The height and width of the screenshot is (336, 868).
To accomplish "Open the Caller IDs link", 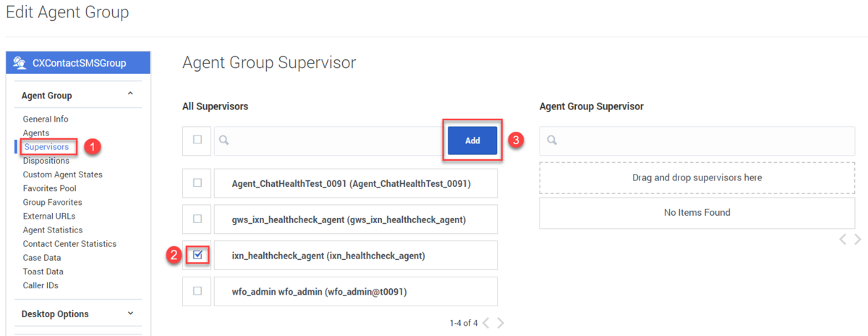I will pos(41,285).
